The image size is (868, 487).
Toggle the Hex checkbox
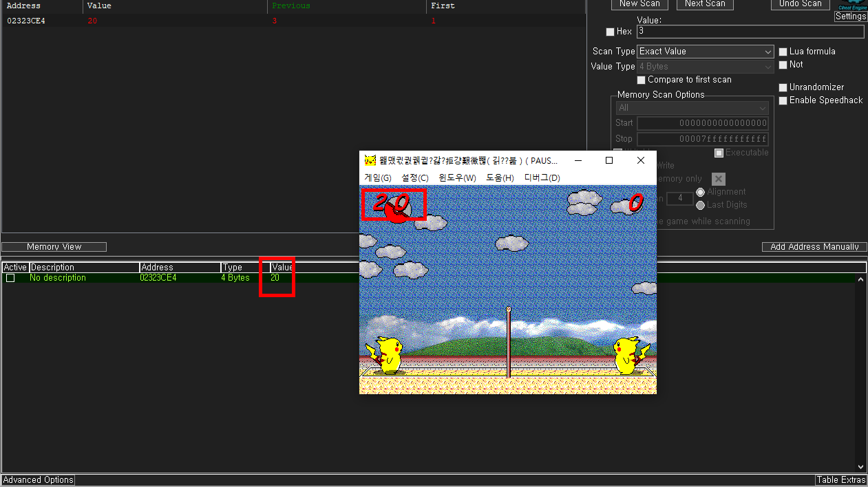[x=610, y=32]
